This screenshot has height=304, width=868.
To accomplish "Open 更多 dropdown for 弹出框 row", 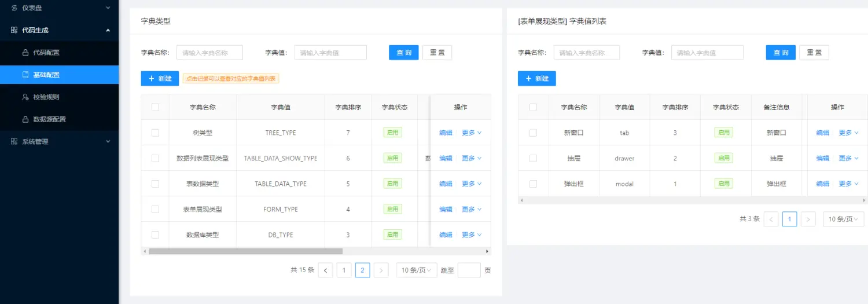I will (x=849, y=184).
